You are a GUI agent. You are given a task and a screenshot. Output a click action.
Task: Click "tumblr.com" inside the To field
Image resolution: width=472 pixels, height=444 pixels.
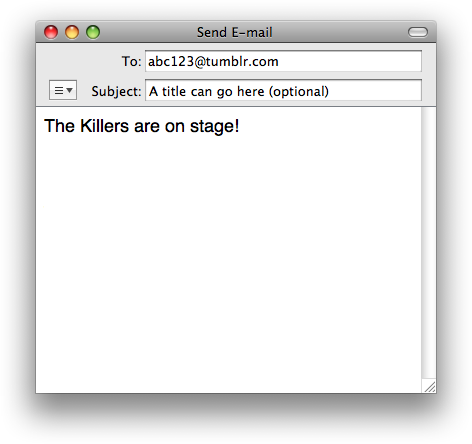coord(242,61)
